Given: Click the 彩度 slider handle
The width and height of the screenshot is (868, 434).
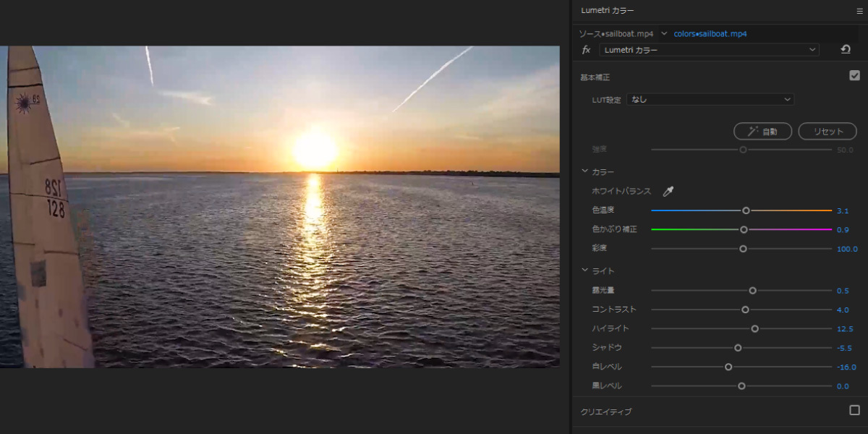Looking at the screenshot, I should tap(743, 249).
